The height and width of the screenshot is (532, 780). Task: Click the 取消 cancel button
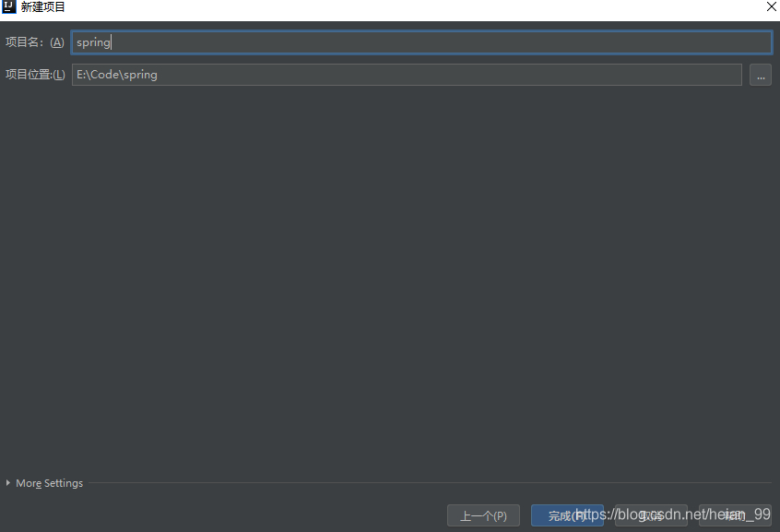651,515
